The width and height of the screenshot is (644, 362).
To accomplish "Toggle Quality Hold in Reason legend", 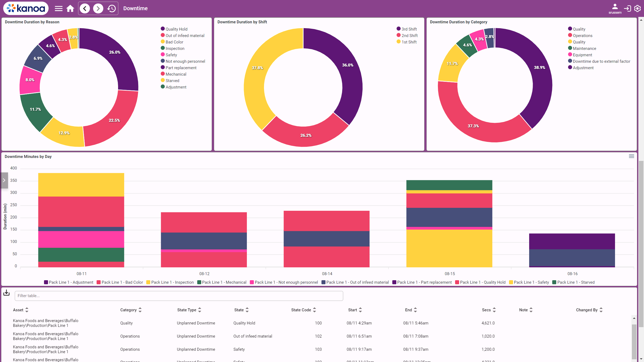I will coord(174,29).
